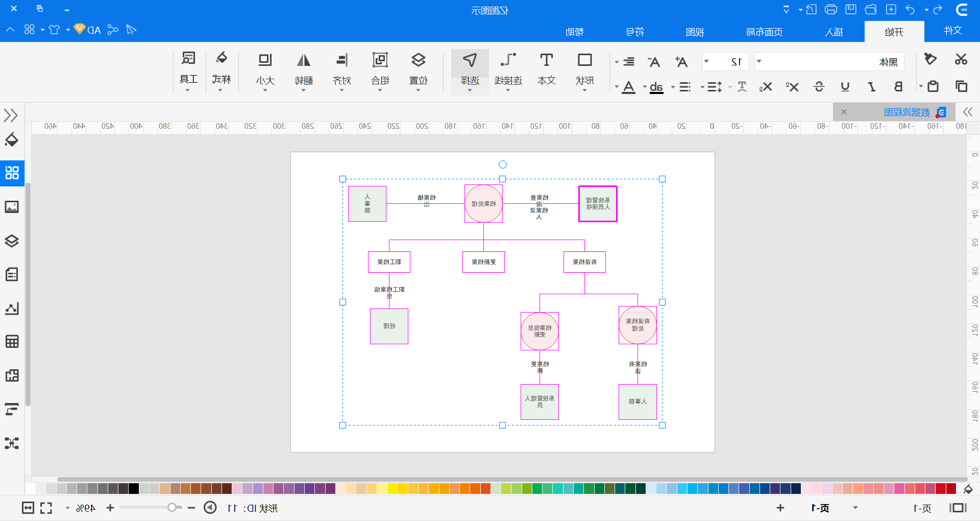The height and width of the screenshot is (521, 980).
Task: Open the fill style panel in sidebar
Action: click(12, 139)
